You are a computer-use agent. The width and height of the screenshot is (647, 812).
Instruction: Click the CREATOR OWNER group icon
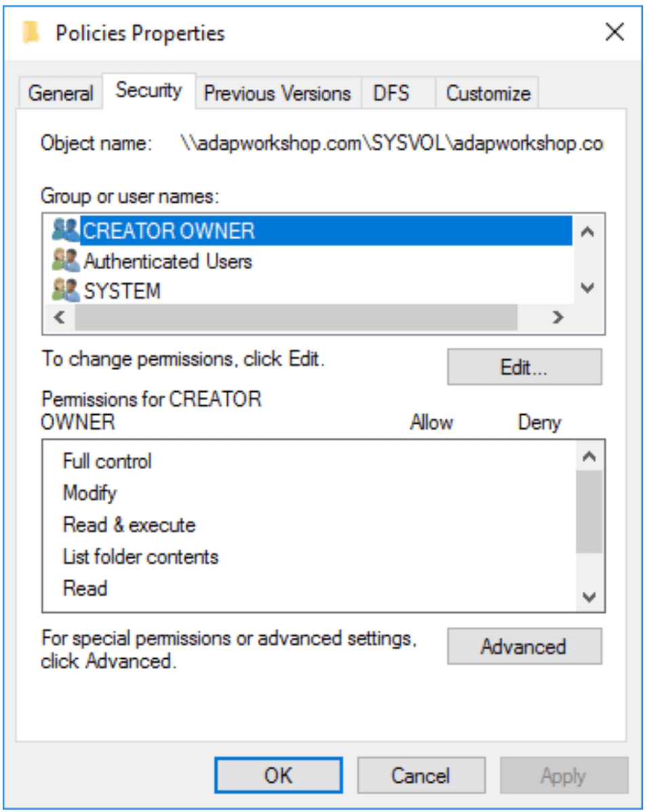coord(66,231)
